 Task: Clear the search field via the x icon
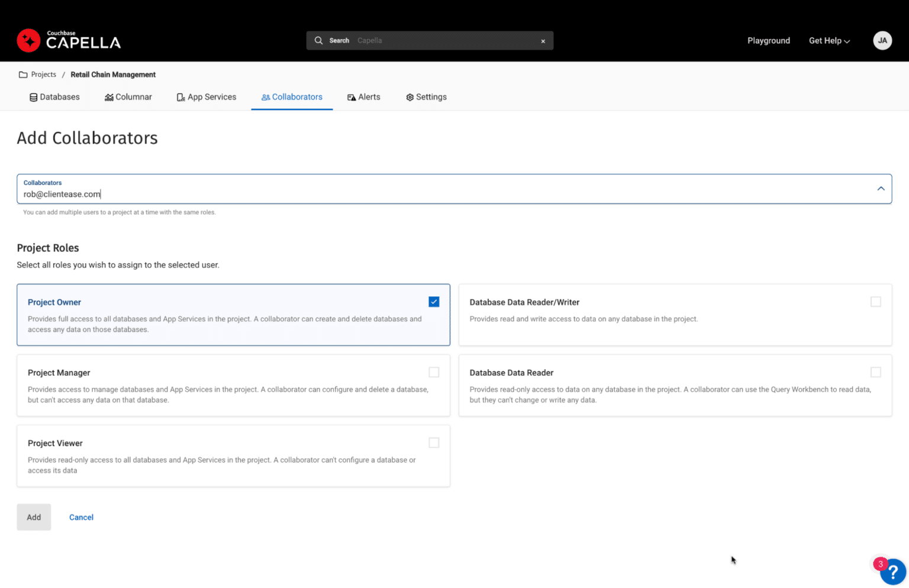tap(543, 41)
